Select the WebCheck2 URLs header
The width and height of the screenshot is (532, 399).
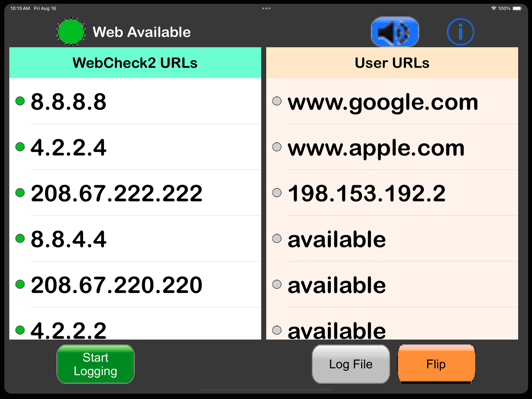pyautogui.click(x=135, y=63)
